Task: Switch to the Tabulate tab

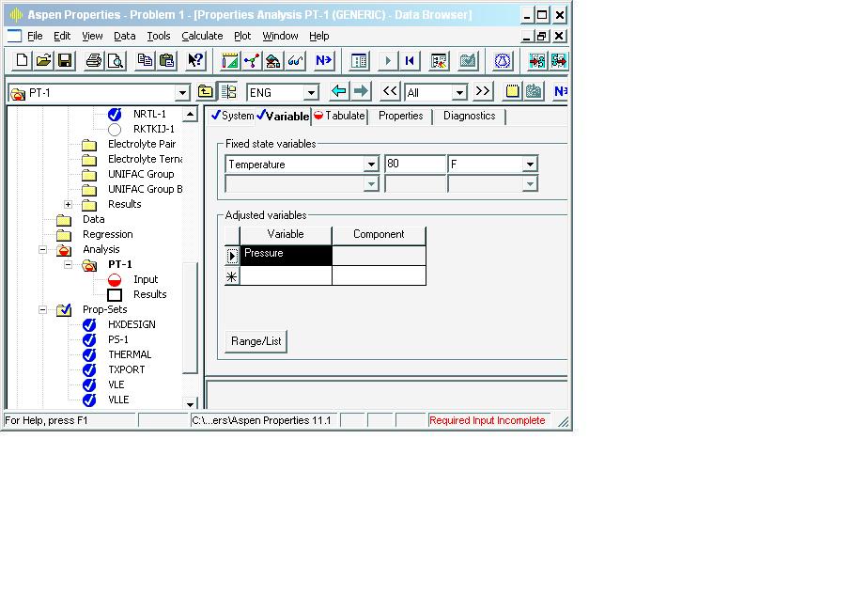Action: (x=339, y=116)
